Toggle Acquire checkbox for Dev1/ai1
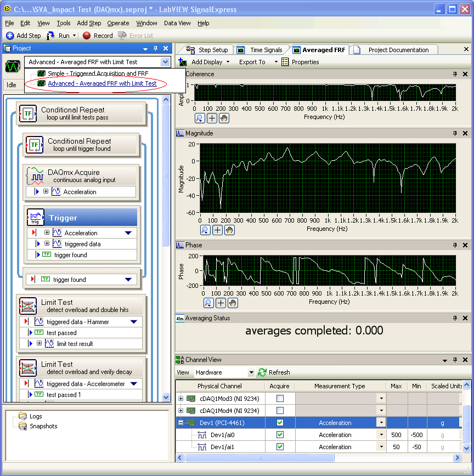The height and width of the screenshot is (476, 474). [280, 447]
